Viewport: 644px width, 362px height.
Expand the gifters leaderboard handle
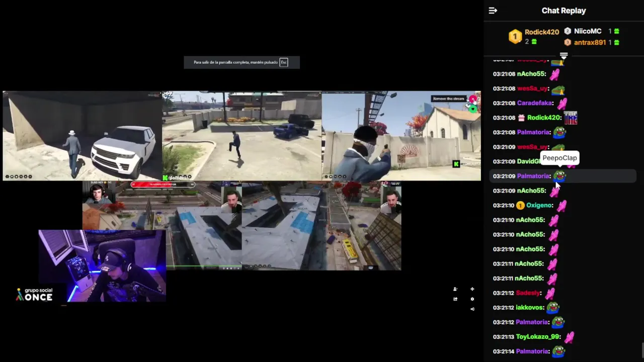[563, 55]
